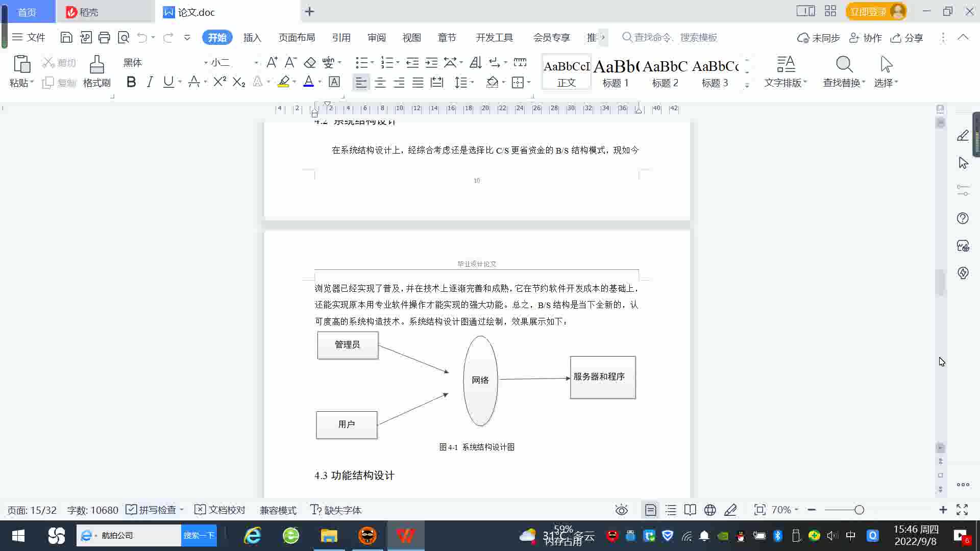Expand the zoom percentage 70% dropdown
Viewport: 980px width, 551px height.
pos(785,510)
